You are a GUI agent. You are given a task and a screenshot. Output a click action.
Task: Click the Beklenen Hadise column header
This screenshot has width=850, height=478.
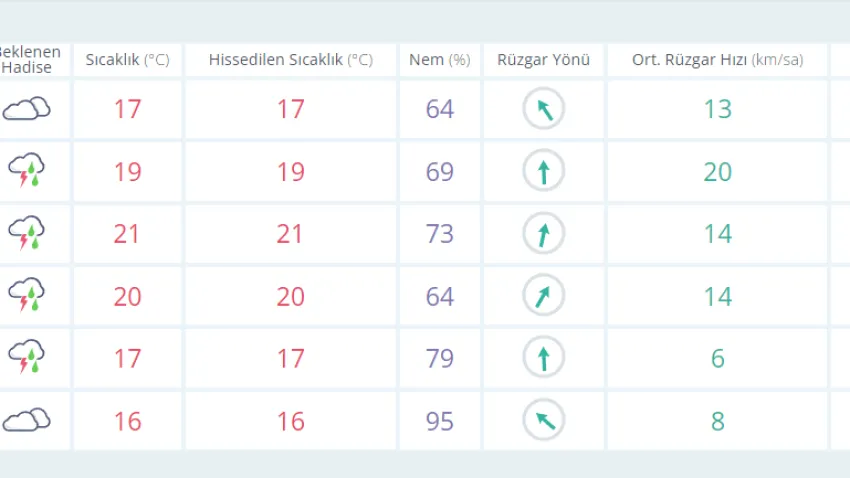coord(28,60)
